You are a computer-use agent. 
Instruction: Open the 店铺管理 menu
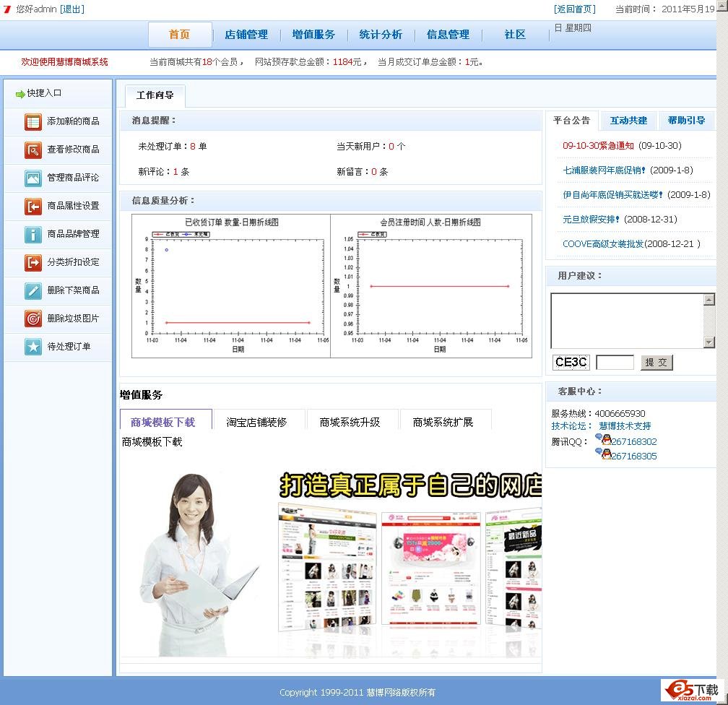pyautogui.click(x=246, y=35)
